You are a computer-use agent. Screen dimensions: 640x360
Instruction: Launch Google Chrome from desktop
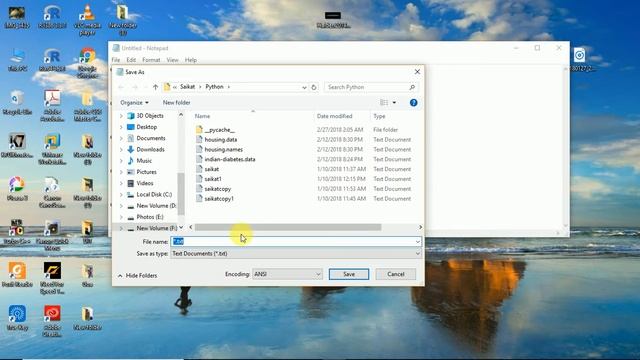pyautogui.click(x=87, y=62)
